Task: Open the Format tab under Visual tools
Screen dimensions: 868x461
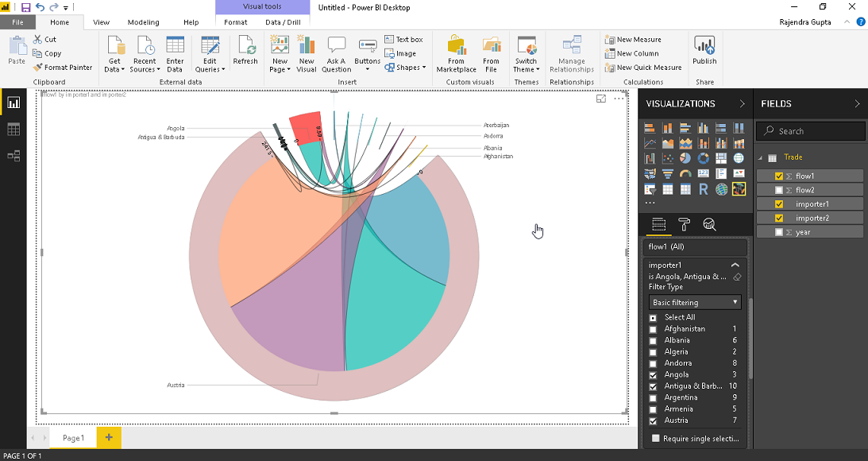Action: pyautogui.click(x=236, y=22)
